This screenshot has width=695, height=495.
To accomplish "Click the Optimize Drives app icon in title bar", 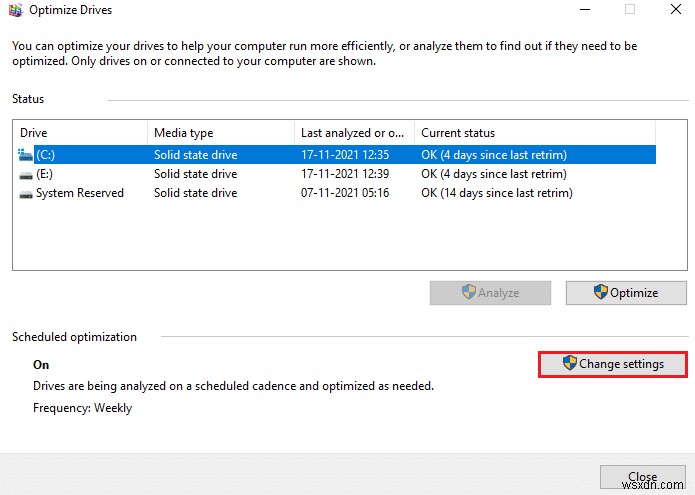I will 16,10.
